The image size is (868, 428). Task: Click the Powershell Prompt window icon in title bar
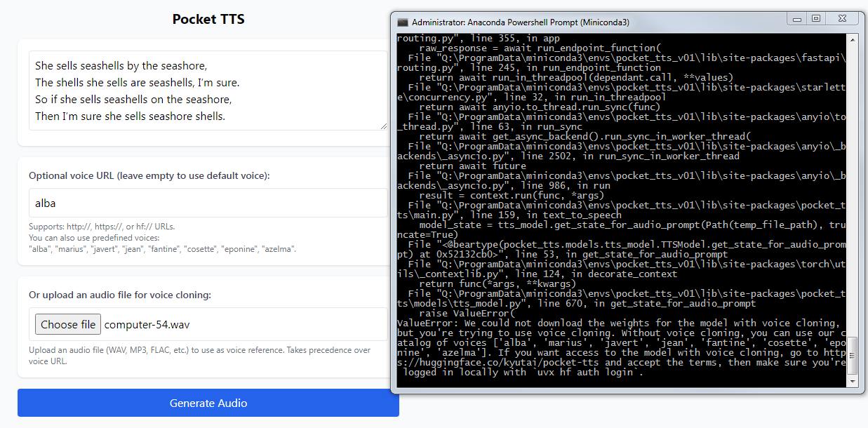pyautogui.click(x=403, y=22)
